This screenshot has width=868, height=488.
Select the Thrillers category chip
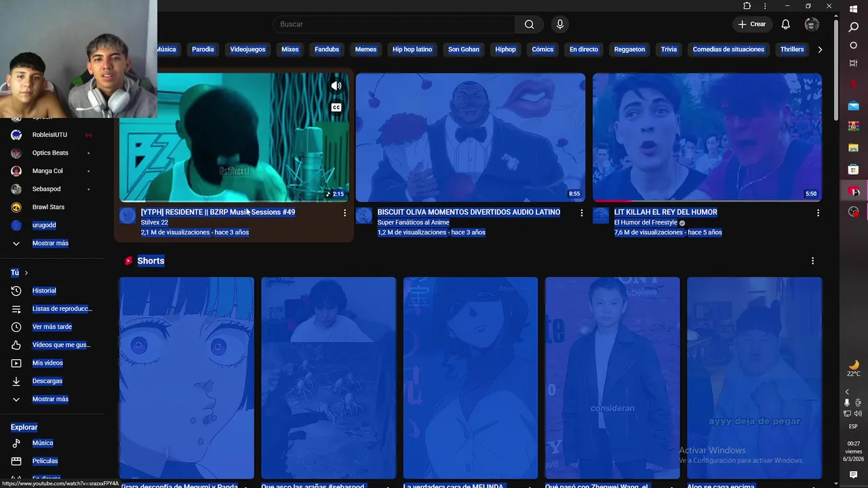(x=792, y=49)
